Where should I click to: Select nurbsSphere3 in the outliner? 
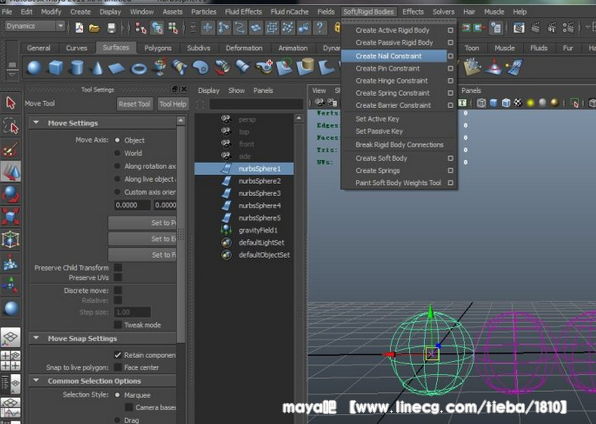tap(259, 193)
